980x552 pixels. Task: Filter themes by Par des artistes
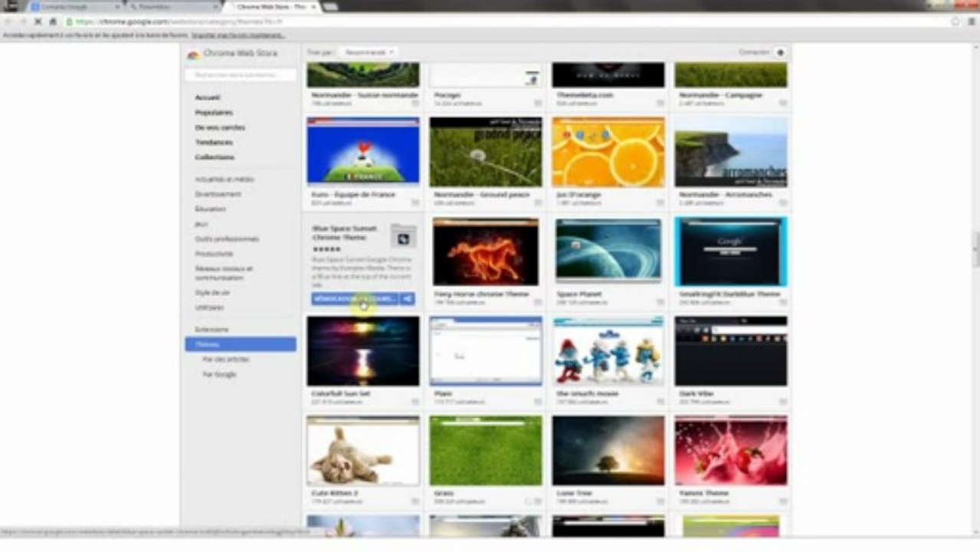(225, 360)
